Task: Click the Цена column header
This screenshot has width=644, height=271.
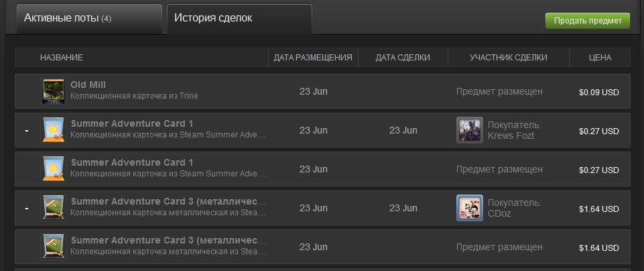Action: (x=600, y=58)
